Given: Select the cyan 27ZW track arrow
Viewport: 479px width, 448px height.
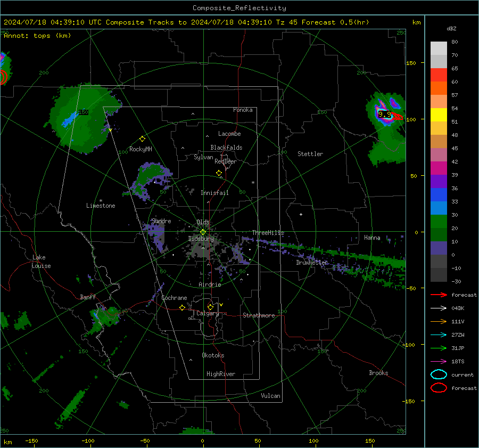Looking at the screenshot, I should point(439,335).
